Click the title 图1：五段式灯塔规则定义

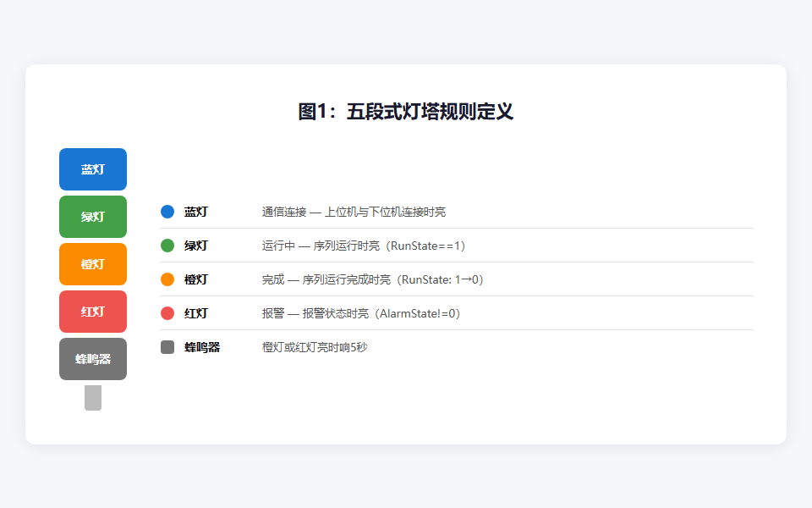click(405, 112)
